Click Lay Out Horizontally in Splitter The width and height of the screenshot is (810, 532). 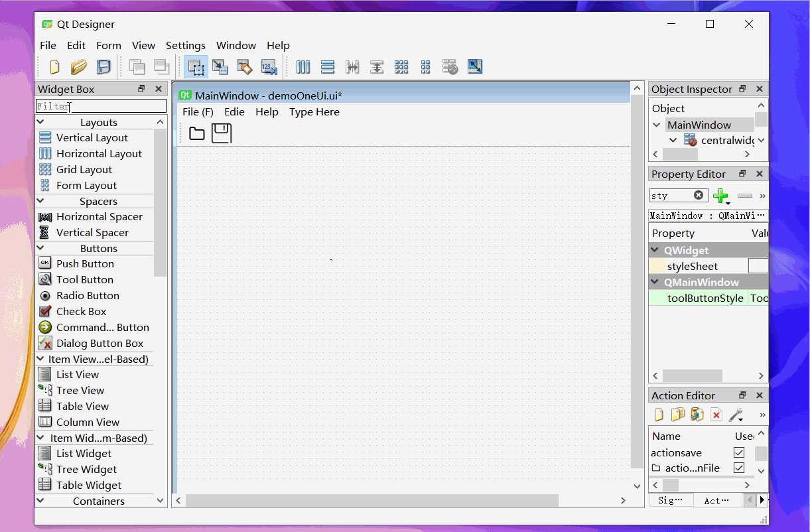point(352,66)
